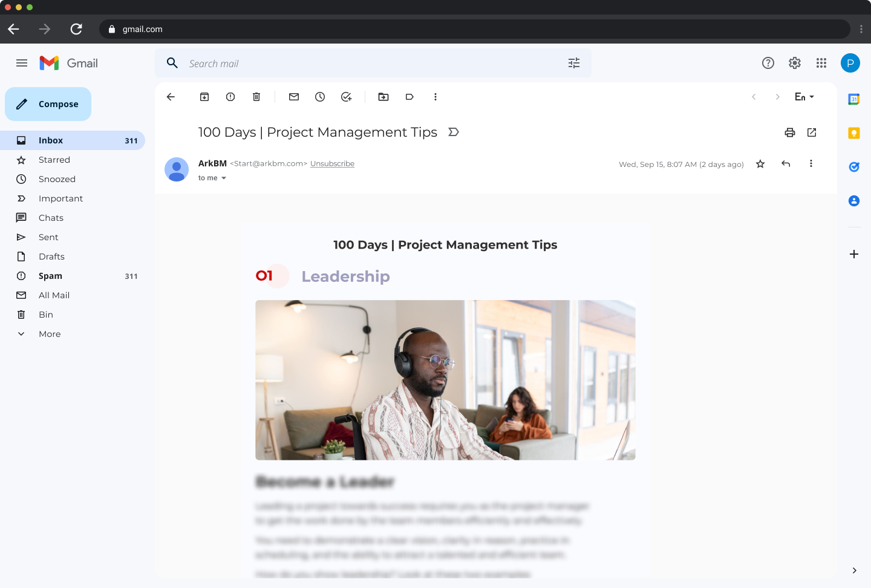
Task: Show search options slider icon
Action: (x=574, y=63)
